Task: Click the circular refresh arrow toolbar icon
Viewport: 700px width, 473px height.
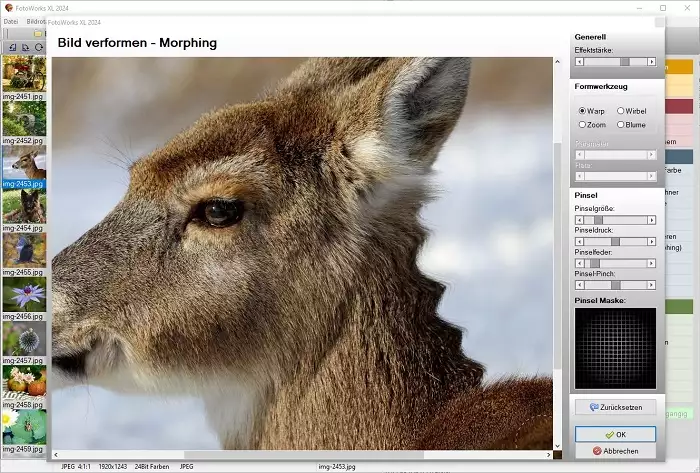Action: 38,47
